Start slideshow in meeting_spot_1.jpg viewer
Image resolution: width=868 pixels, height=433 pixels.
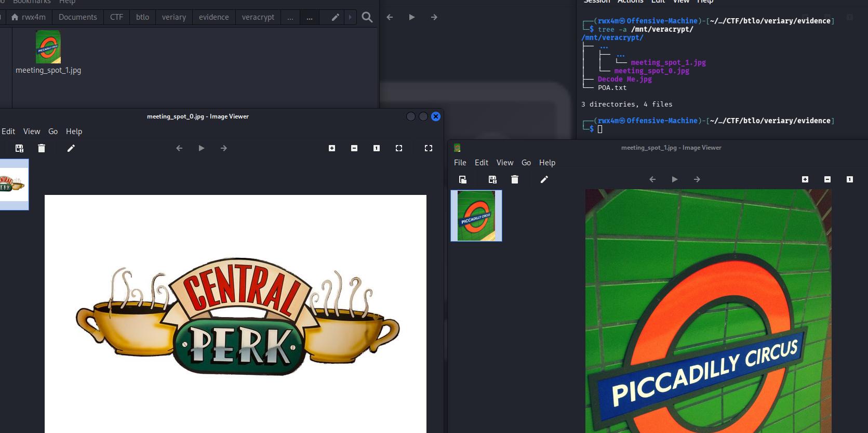click(675, 179)
